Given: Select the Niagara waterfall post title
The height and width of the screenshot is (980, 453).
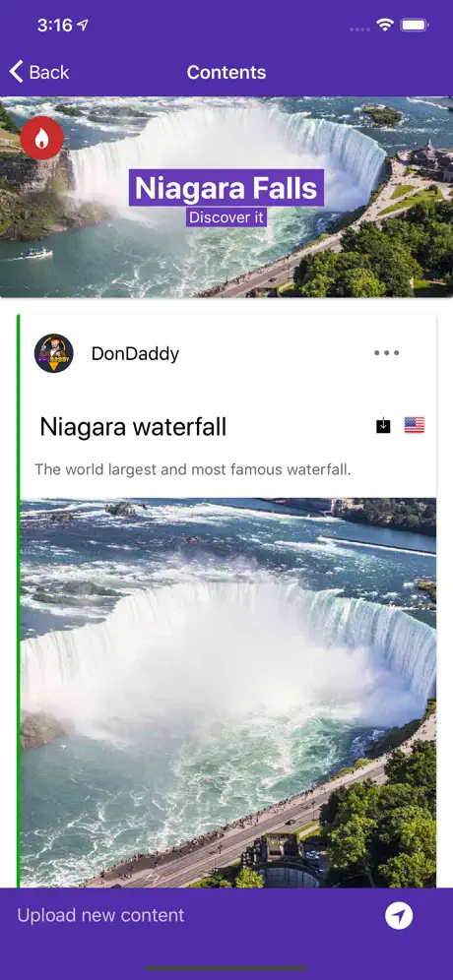Looking at the screenshot, I should tap(133, 427).
